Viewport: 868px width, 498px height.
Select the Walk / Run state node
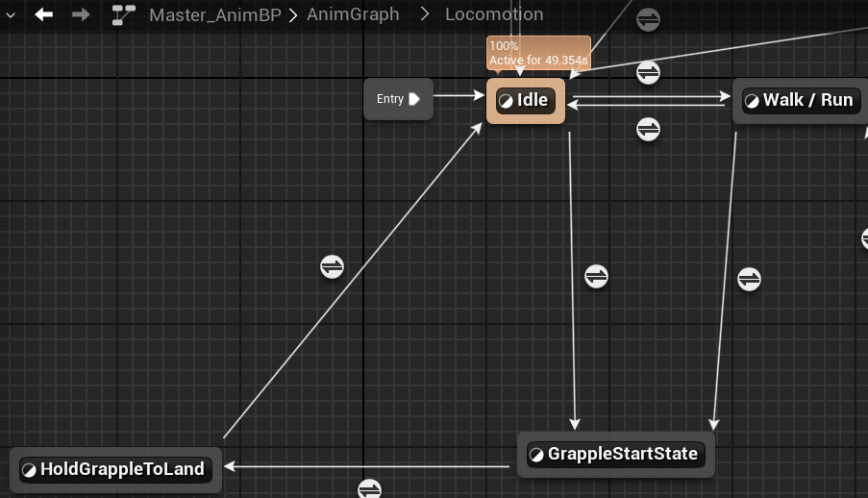801,101
